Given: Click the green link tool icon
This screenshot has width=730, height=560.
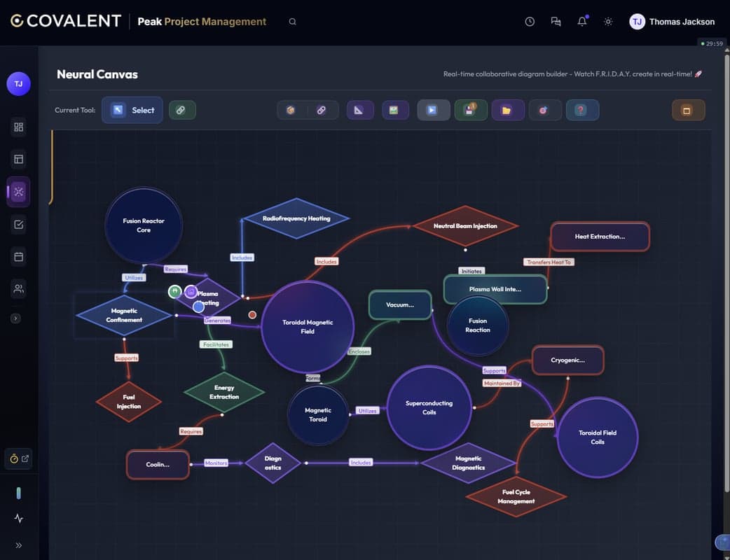Looking at the screenshot, I should [x=182, y=110].
